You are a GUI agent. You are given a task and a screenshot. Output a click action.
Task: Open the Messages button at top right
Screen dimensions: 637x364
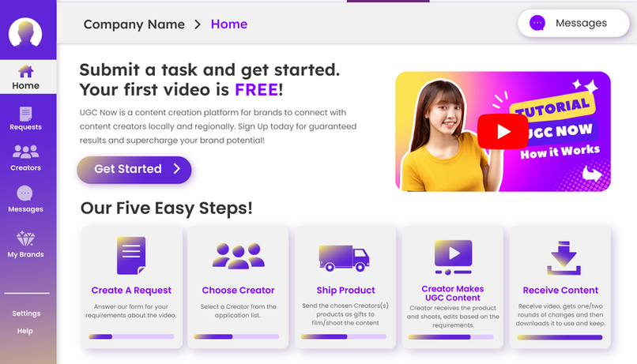(574, 23)
